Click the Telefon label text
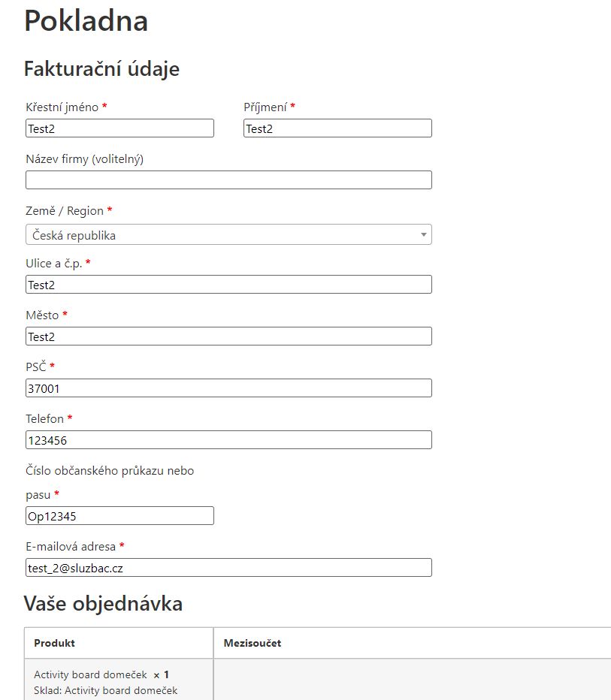The image size is (611, 700). [x=44, y=418]
